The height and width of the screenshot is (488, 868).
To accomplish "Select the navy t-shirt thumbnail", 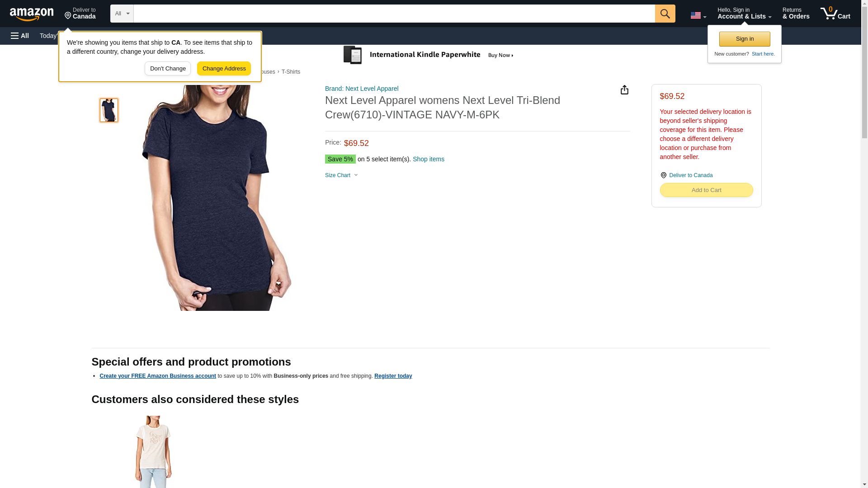I will [x=109, y=110].
